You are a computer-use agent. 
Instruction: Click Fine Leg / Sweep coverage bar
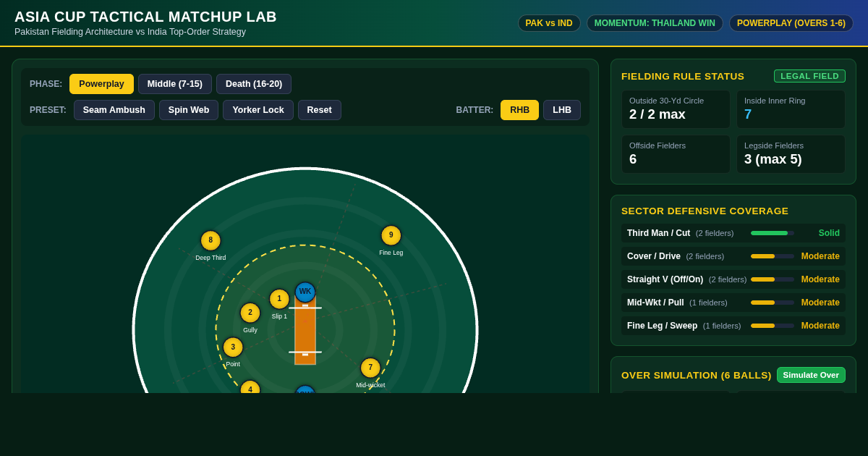[773, 326]
